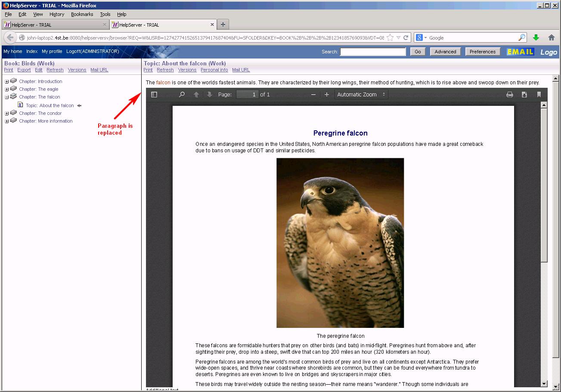Click the Google search magnifier icon
The height and width of the screenshot is (392, 561).
521,37
